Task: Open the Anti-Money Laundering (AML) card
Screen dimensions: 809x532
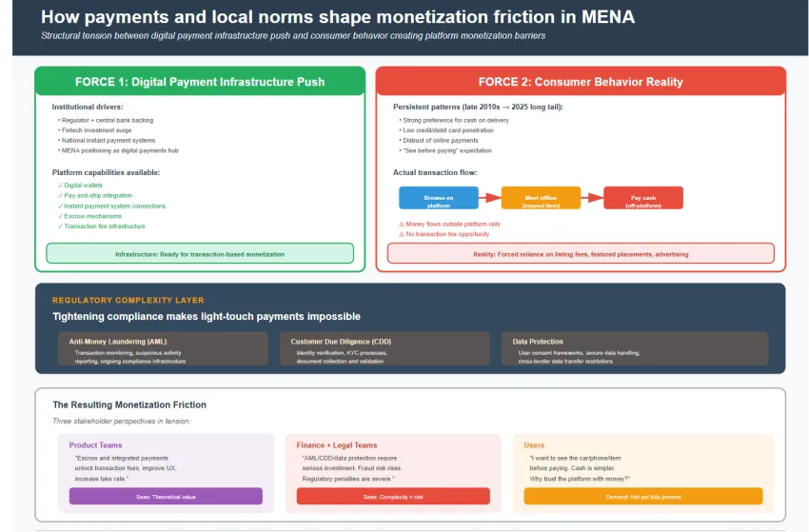Action: [x=163, y=351]
